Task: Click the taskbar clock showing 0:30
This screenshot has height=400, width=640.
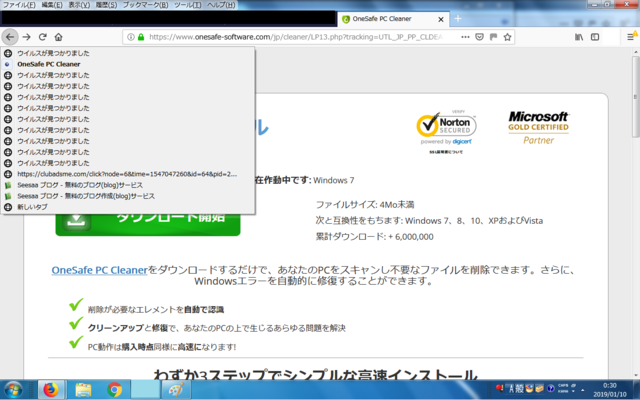Action: click(x=610, y=390)
